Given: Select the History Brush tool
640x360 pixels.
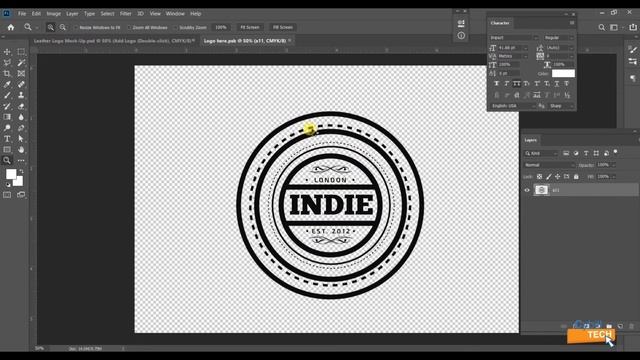Looking at the screenshot, I should click(x=7, y=106).
